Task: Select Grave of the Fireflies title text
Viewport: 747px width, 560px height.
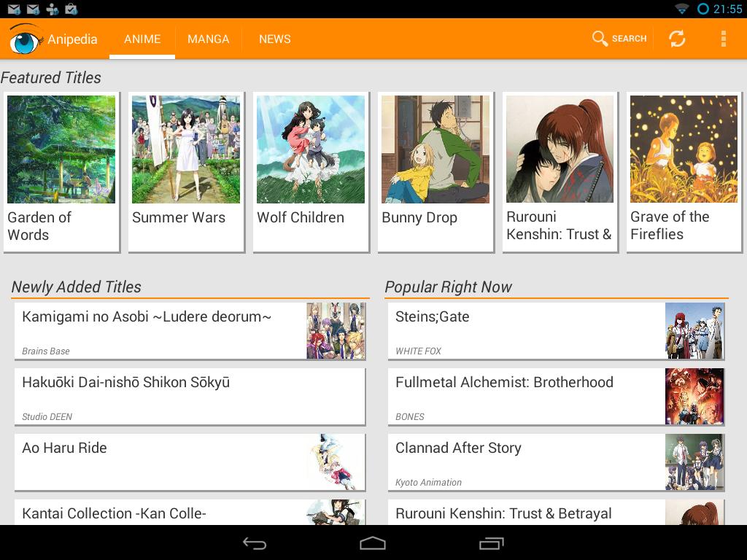Action: pos(670,225)
